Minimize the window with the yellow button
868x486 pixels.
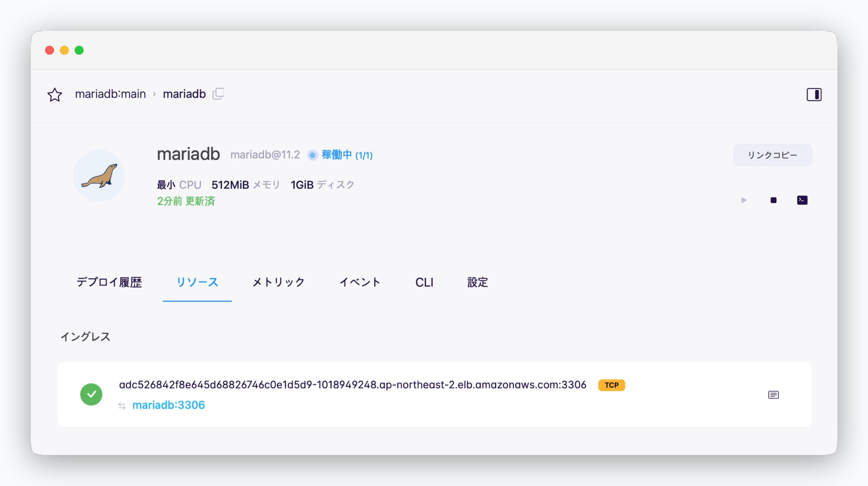click(64, 50)
